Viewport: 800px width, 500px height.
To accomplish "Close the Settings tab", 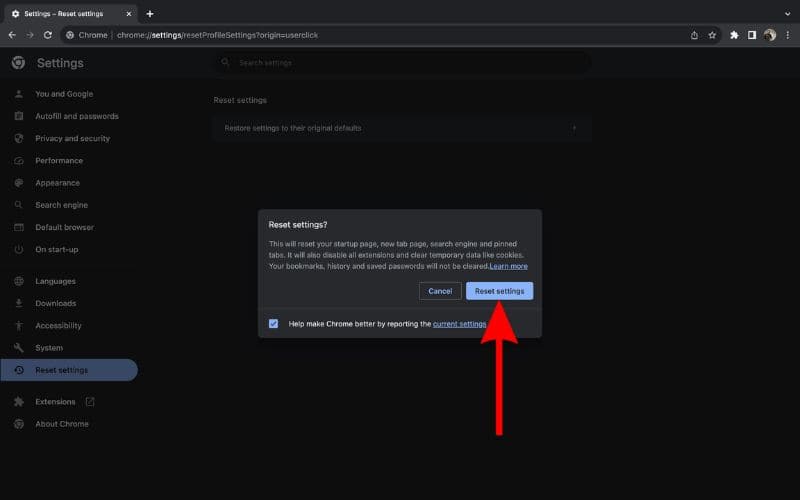I will click(x=129, y=14).
